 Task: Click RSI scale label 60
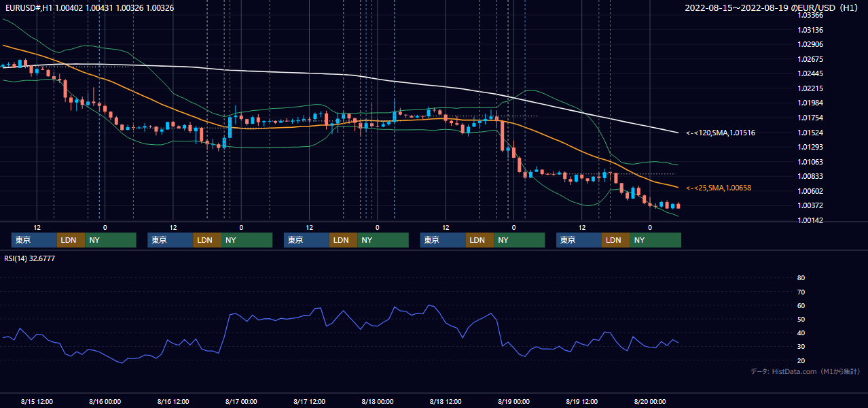point(801,305)
